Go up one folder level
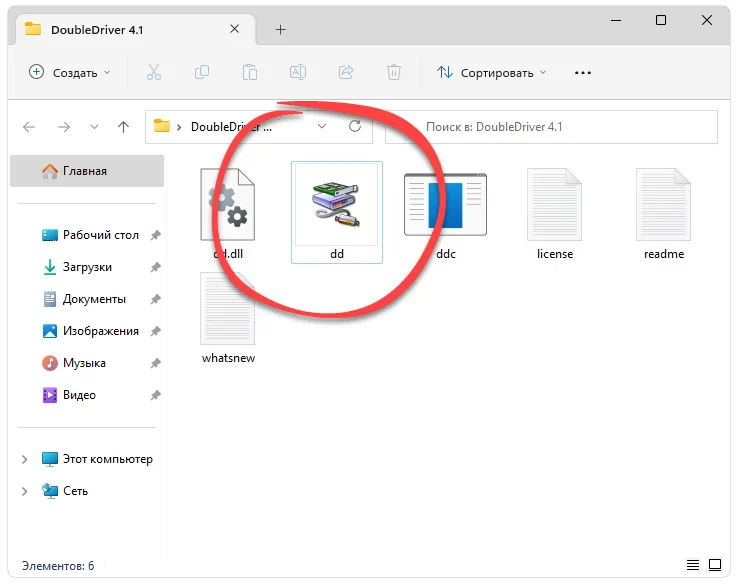This screenshot has width=738, height=586. tap(123, 127)
